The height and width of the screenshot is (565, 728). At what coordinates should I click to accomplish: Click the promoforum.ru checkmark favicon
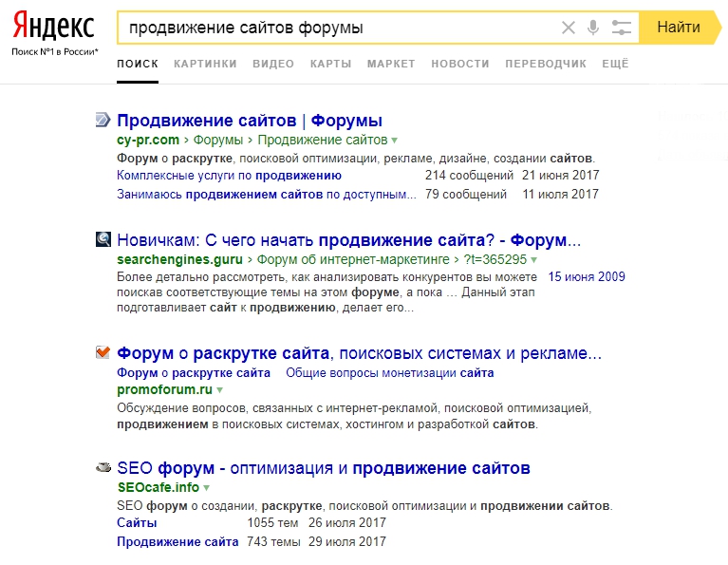103,352
